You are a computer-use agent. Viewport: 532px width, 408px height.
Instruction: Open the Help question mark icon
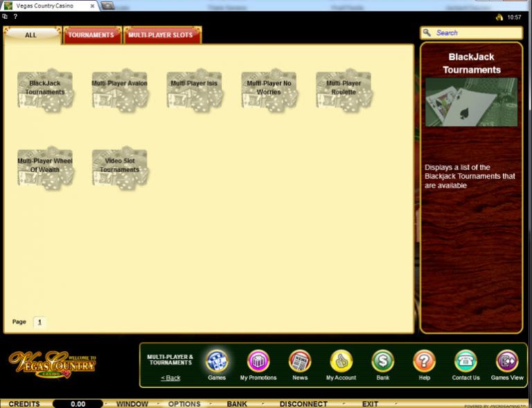pos(424,361)
